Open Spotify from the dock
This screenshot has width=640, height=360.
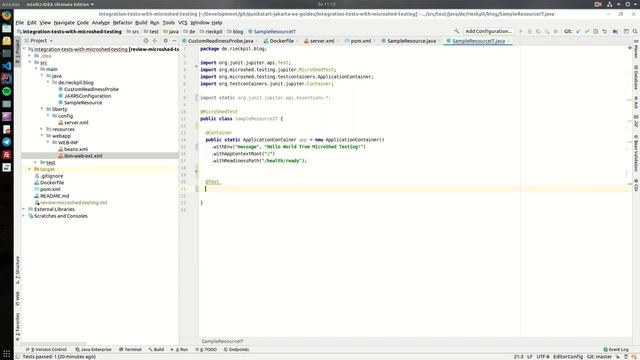(7, 91)
